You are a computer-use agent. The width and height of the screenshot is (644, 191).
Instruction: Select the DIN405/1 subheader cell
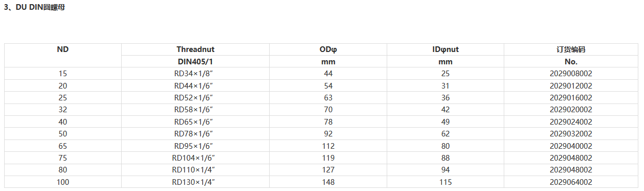(195, 61)
